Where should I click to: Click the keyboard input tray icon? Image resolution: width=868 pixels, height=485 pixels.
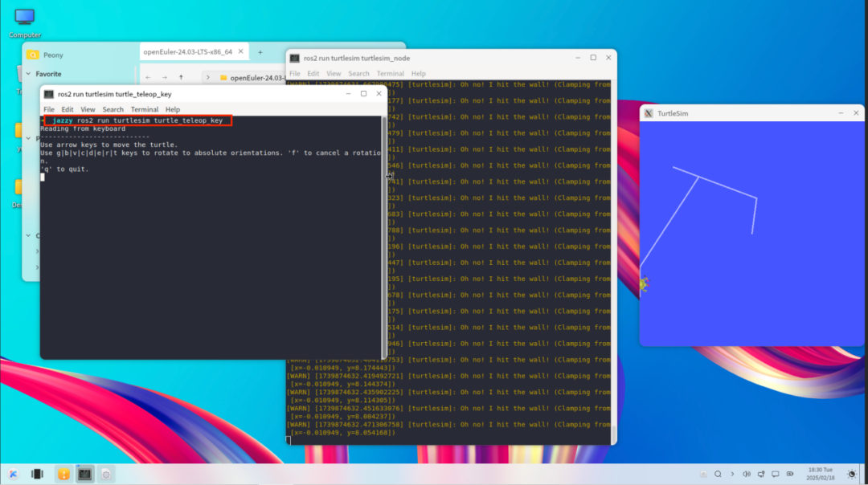coord(703,474)
